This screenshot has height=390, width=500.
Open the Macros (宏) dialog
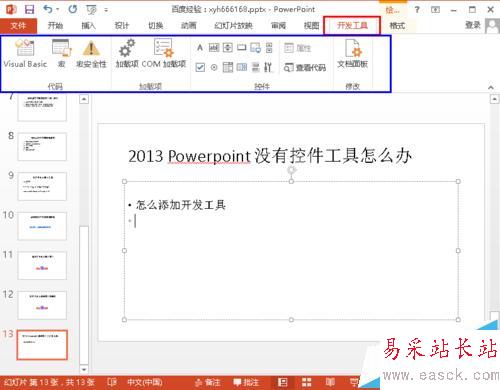(x=61, y=53)
